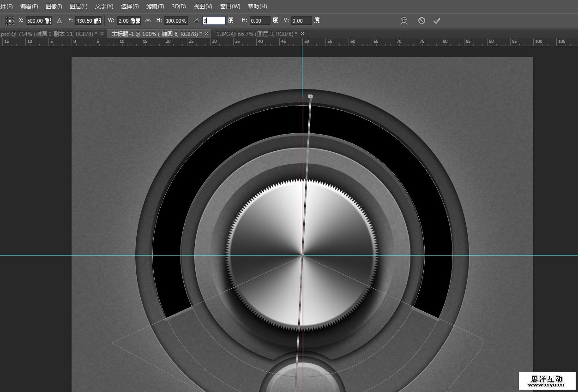578x392 pixels.
Task: Cancel the transform with the circle-slash icon
Action: (421, 21)
